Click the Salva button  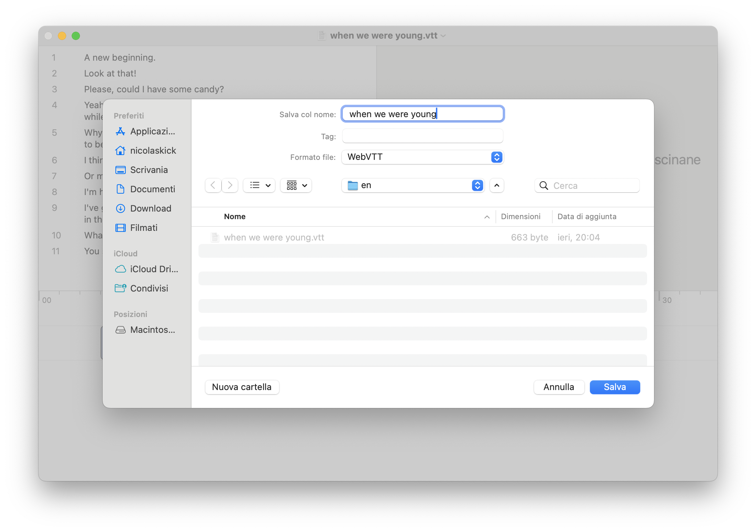pyautogui.click(x=615, y=387)
